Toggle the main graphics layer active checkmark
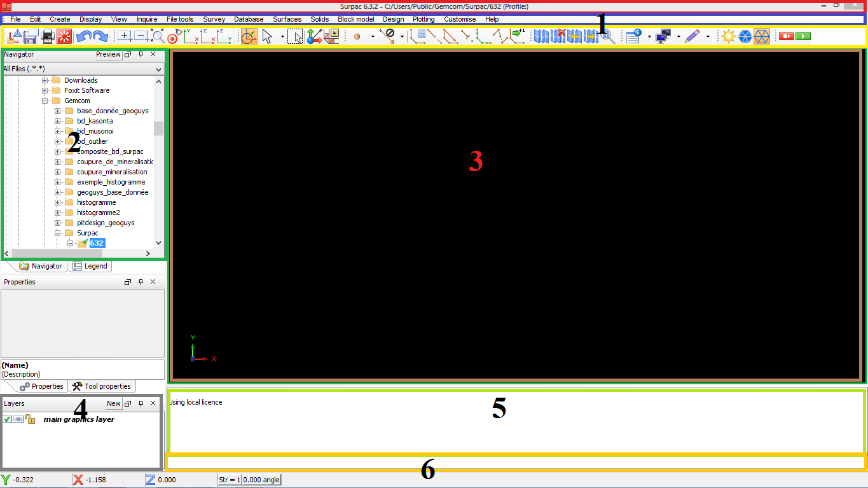Viewport: 868px width, 488px height. tap(7, 419)
